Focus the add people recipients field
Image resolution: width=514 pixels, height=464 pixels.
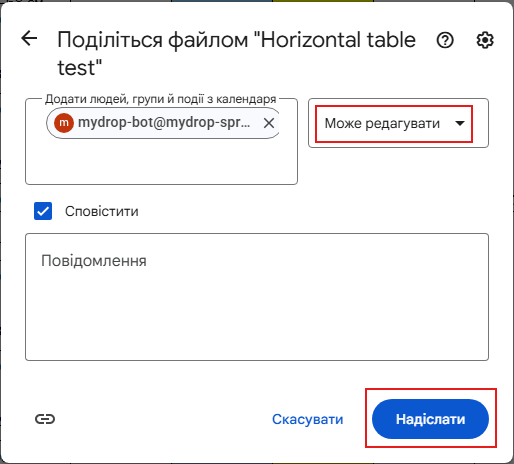[161, 141]
